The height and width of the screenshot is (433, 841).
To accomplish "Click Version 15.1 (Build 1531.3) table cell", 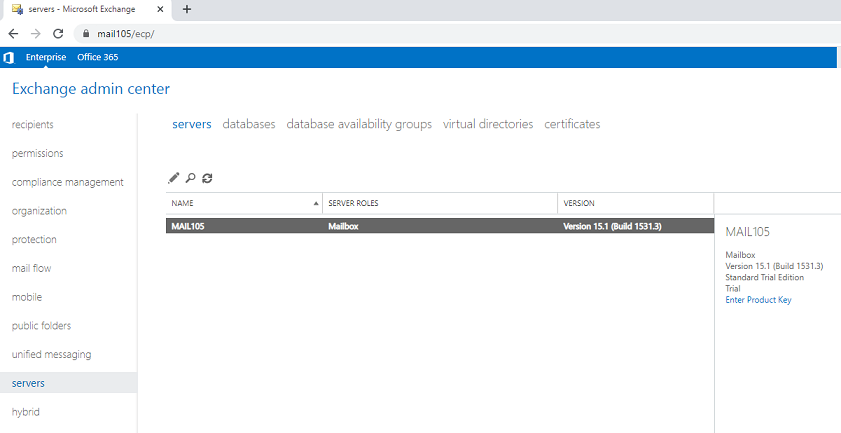I will coord(612,226).
